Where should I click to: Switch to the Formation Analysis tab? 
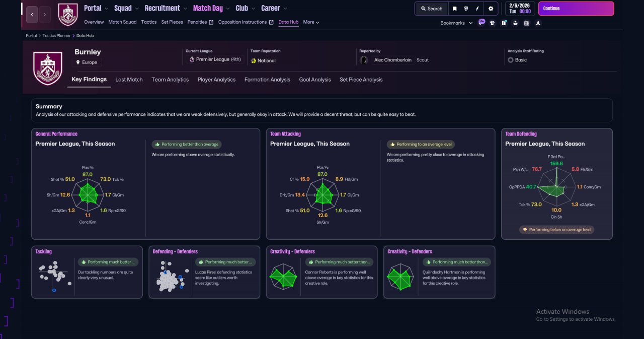click(x=267, y=80)
